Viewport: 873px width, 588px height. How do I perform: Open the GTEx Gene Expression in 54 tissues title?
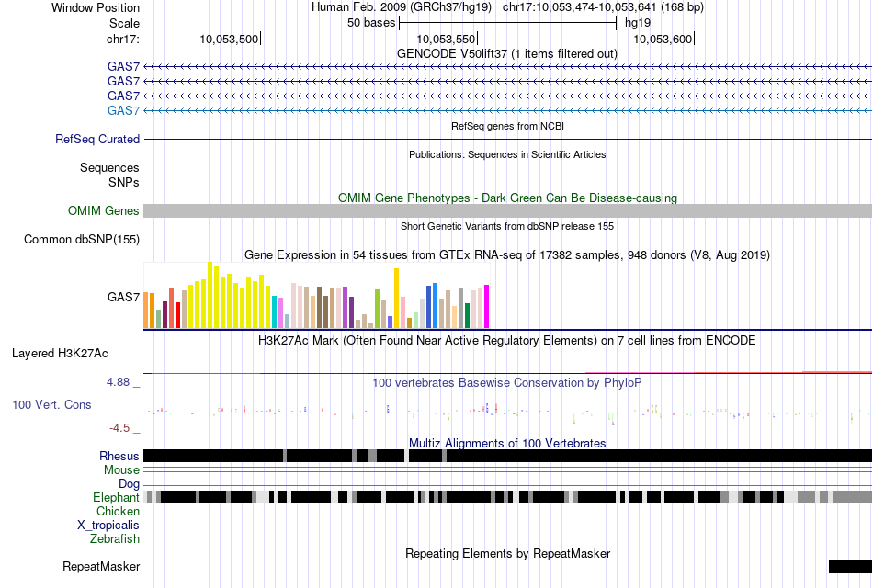click(x=507, y=255)
